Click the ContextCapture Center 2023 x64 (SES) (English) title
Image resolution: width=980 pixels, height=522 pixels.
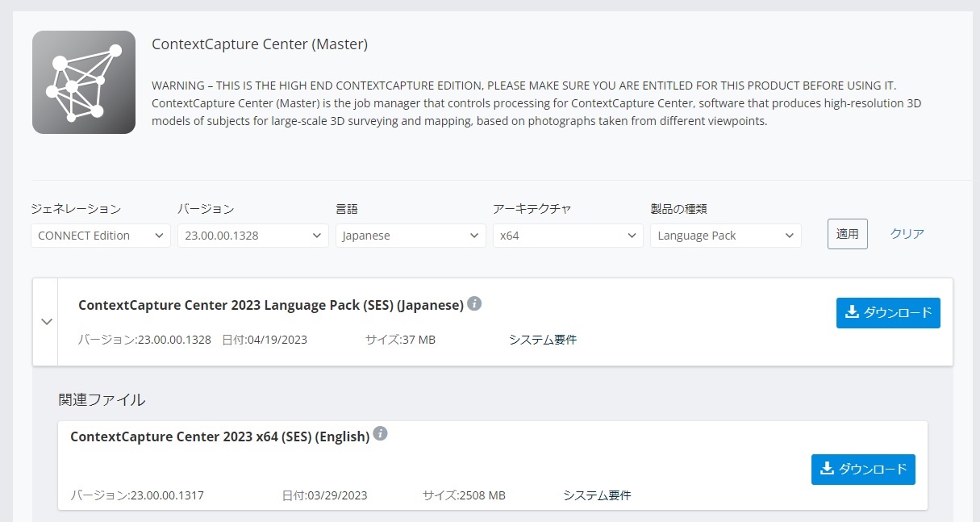219,436
